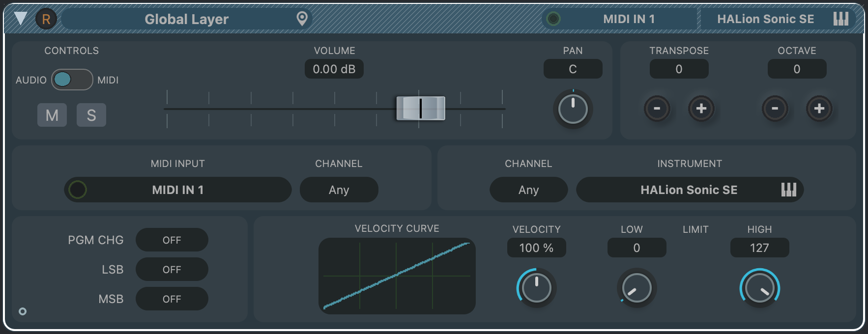Click the MSB OFF button

[x=172, y=299]
